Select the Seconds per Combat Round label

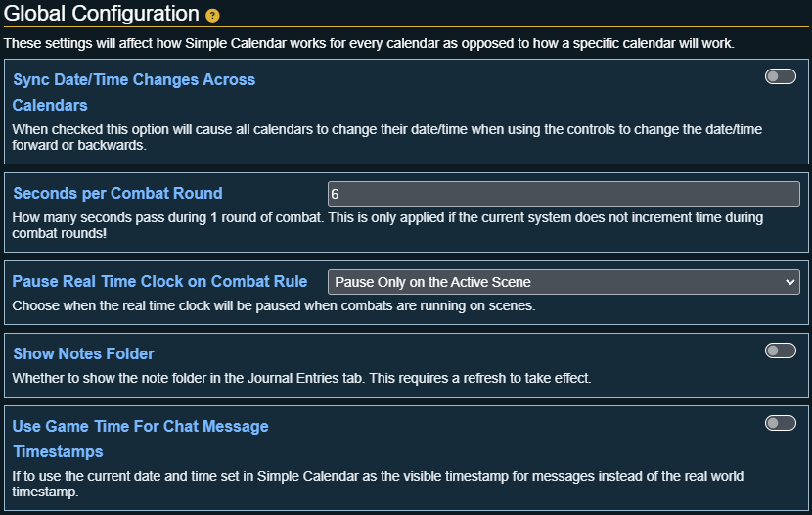(117, 193)
